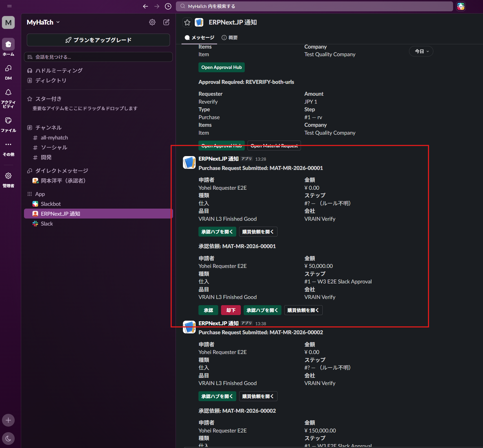Screen dimensions: 483x448
Task: Star the ERPNext.JP 通知 conversation
Action: click(187, 22)
